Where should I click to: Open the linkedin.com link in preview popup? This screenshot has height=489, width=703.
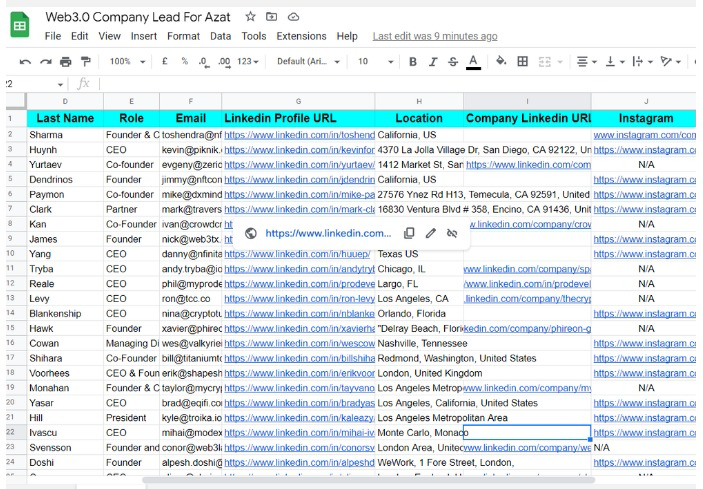328,233
